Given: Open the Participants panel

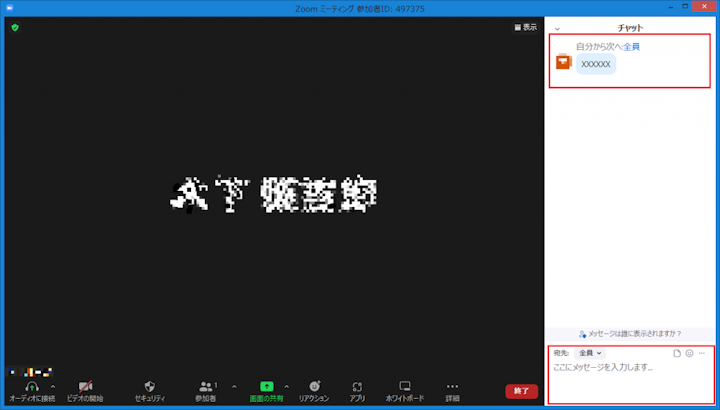Looking at the screenshot, I should (x=206, y=386).
